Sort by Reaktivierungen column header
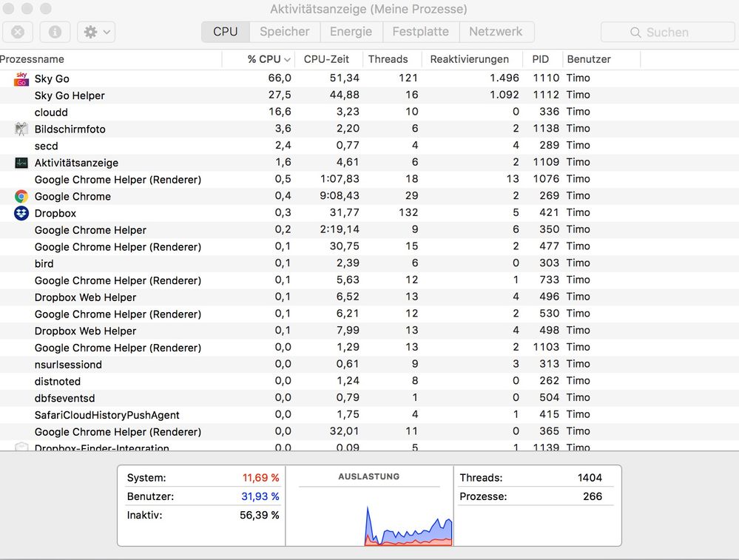 point(471,59)
